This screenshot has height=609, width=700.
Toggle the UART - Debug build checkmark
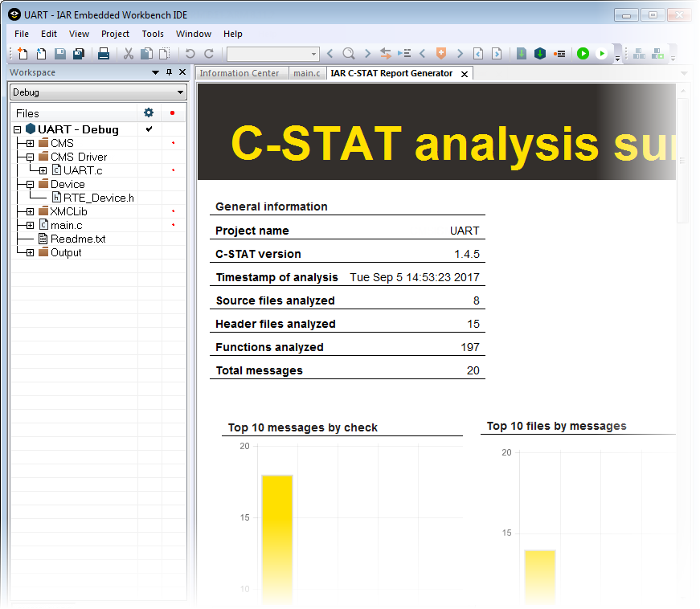click(149, 129)
